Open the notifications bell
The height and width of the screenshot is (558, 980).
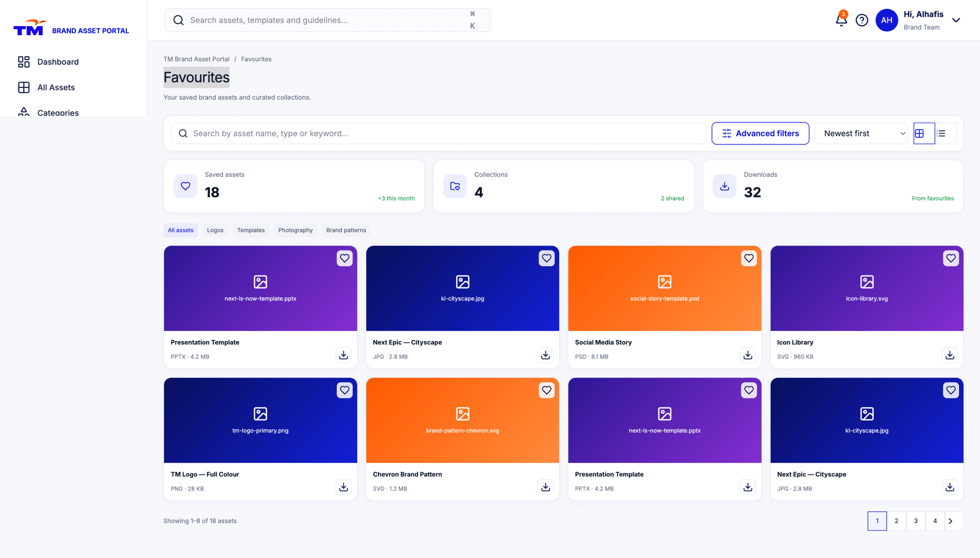(841, 20)
